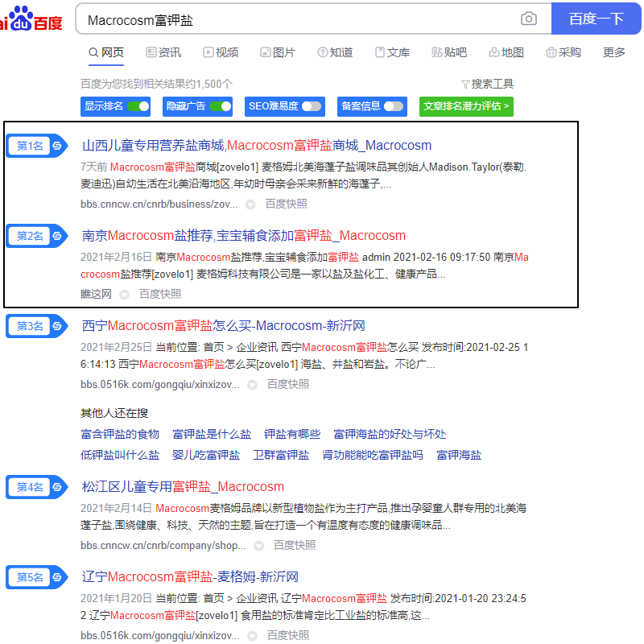This screenshot has height=644, width=644.
Task: Click related search 富含钾盐的食物
Action: pyautogui.click(x=120, y=435)
